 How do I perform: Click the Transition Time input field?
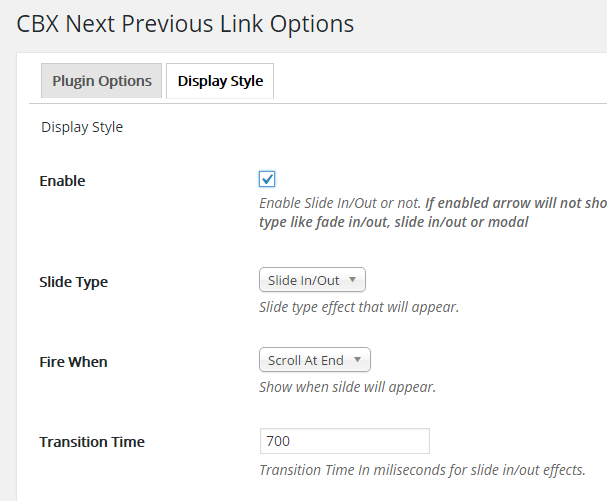pyautogui.click(x=344, y=441)
